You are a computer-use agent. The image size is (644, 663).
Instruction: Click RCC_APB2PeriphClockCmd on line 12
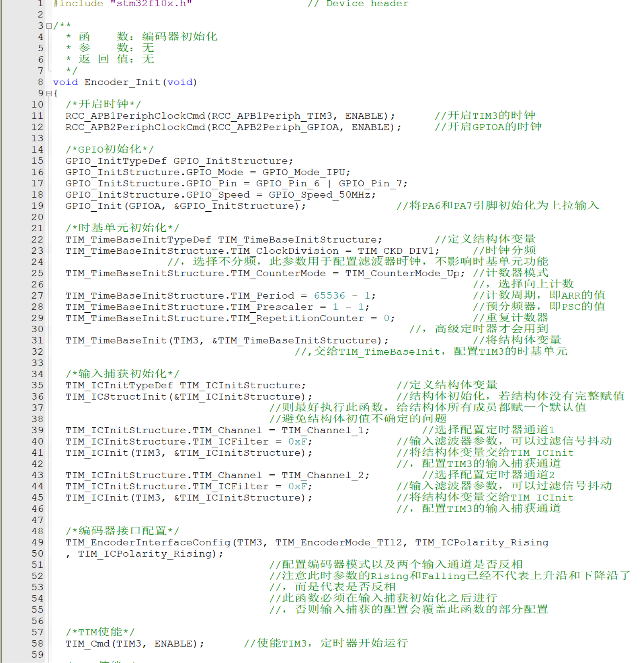click(x=135, y=127)
